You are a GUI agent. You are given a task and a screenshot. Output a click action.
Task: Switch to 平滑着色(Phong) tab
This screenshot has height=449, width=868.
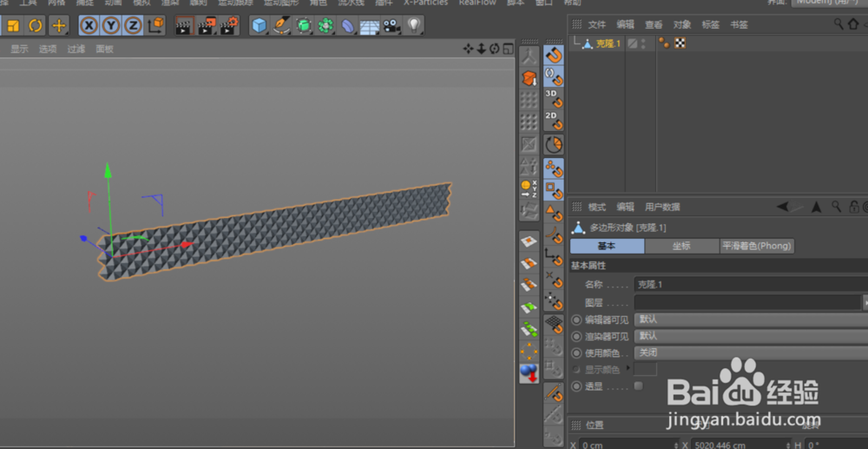757,247
